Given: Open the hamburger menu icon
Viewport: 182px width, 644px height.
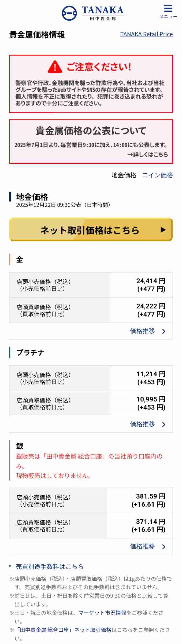Looking at the screenshot, I should 168,9.
